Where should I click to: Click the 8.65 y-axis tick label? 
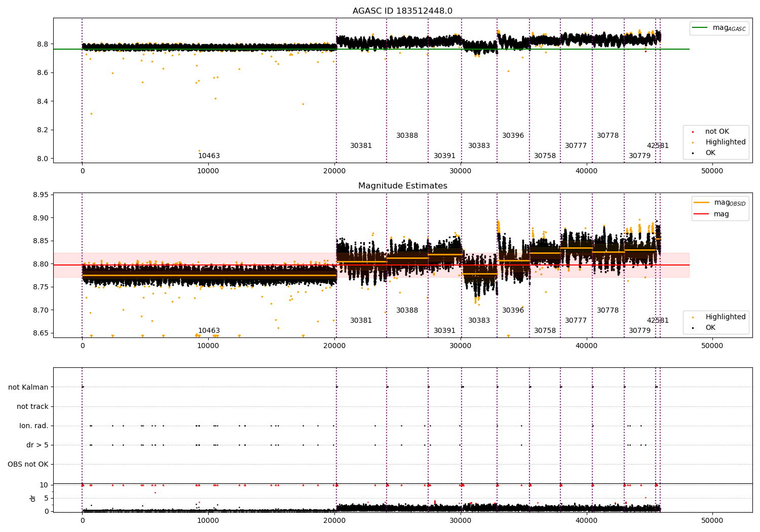(41, 333)
